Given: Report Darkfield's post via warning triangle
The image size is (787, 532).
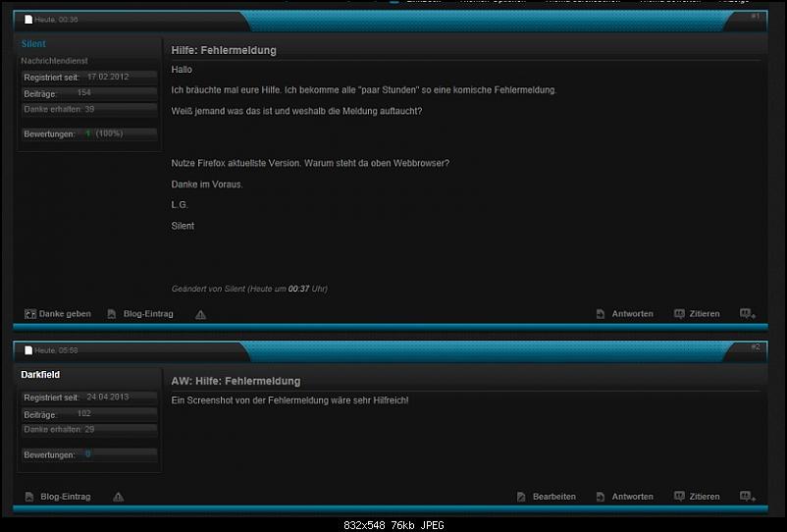Looking at the screenshot, I should click(118, 498).
